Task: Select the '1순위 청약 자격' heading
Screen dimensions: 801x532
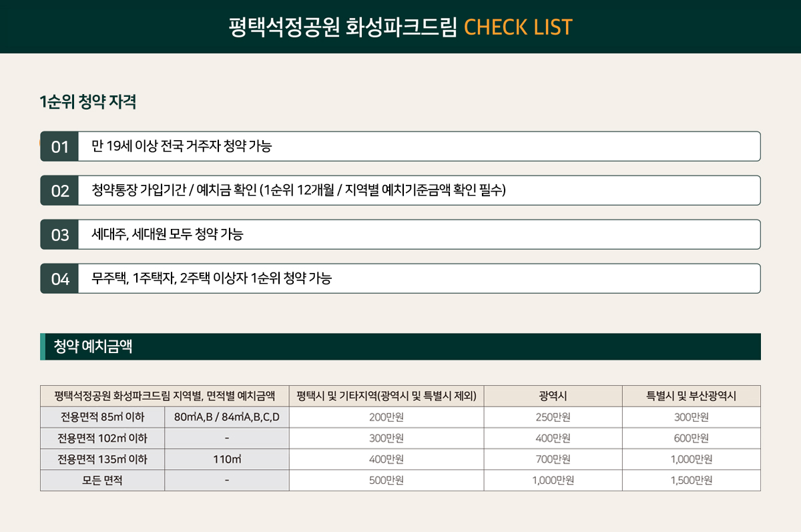Action: click(x=89, y=102)
